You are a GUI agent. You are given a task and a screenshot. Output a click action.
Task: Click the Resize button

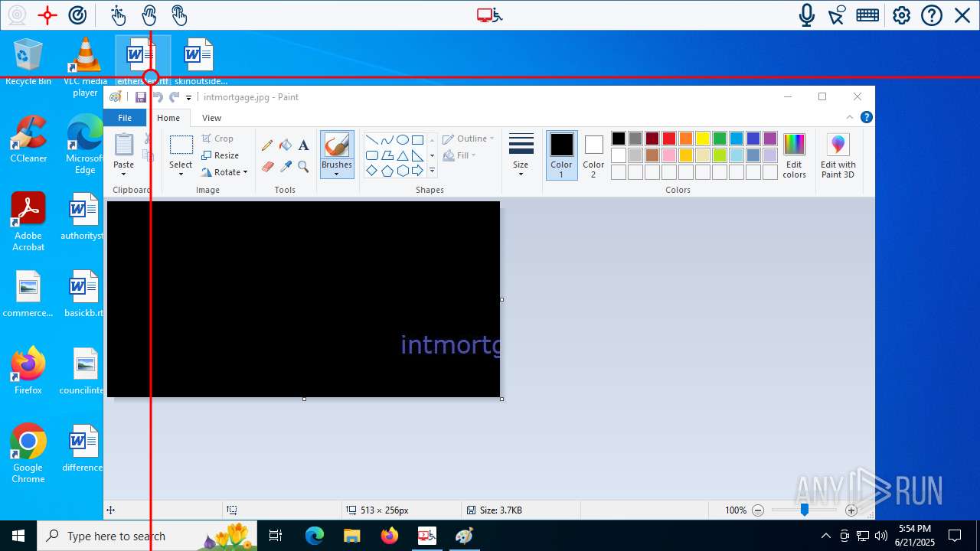[x=220, y=155]
